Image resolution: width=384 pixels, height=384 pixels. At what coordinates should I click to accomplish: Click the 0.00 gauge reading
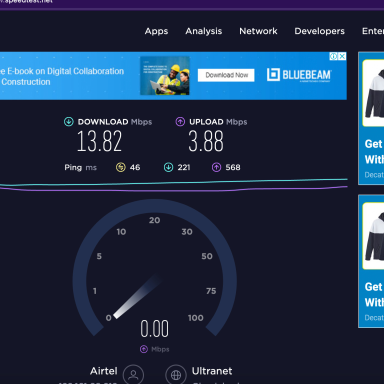click(155, 329)
